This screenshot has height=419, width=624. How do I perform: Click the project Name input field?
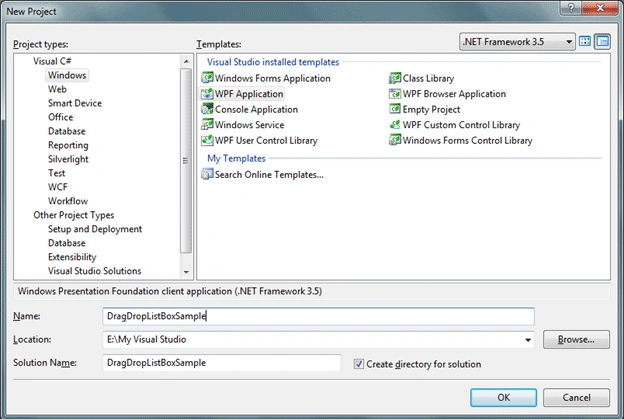[318, 316]
